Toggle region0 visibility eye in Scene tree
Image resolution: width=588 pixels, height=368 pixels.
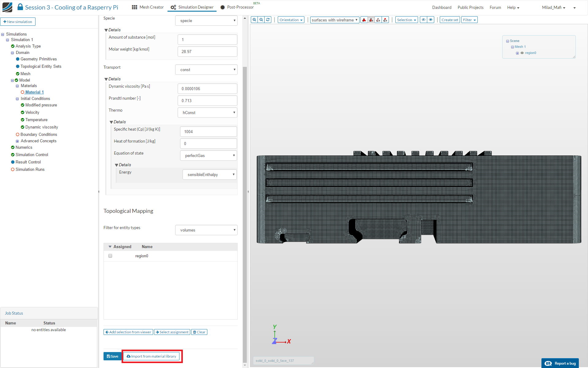coord(522,53)
